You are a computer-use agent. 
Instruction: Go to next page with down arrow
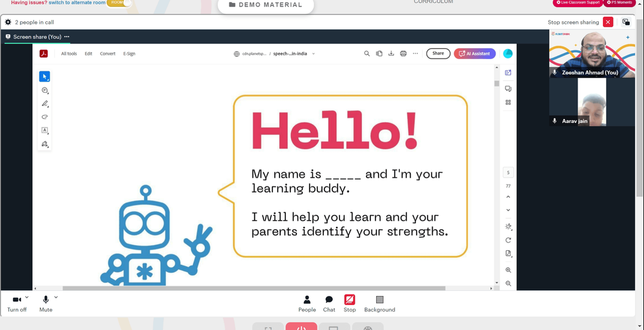[508, 210]
